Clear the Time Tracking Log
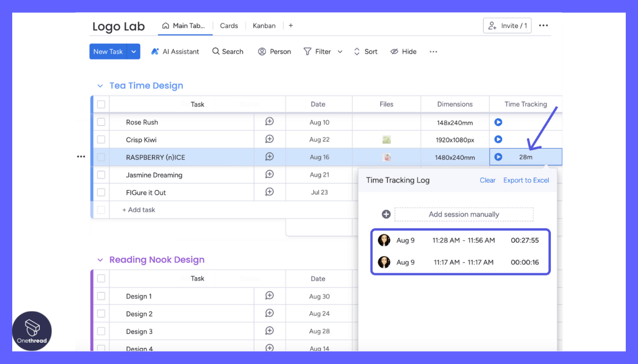Screen dimensions: 638x364 click(x=487, y=180)
